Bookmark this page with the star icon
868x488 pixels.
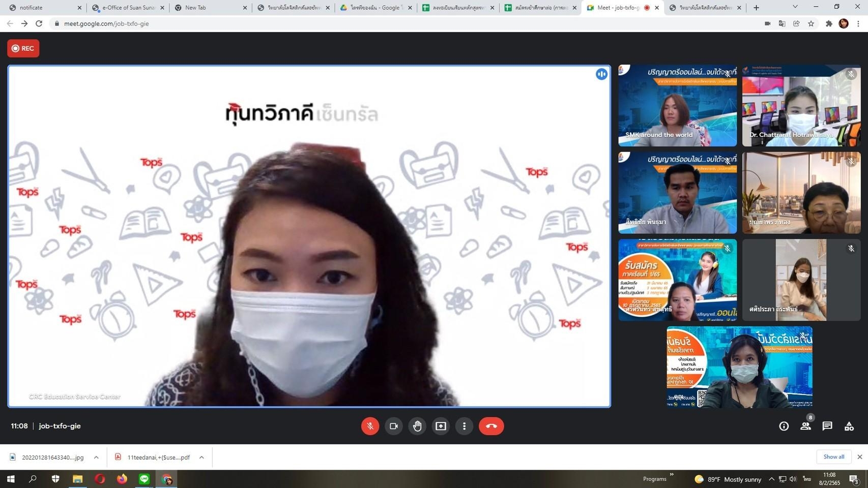811,23
